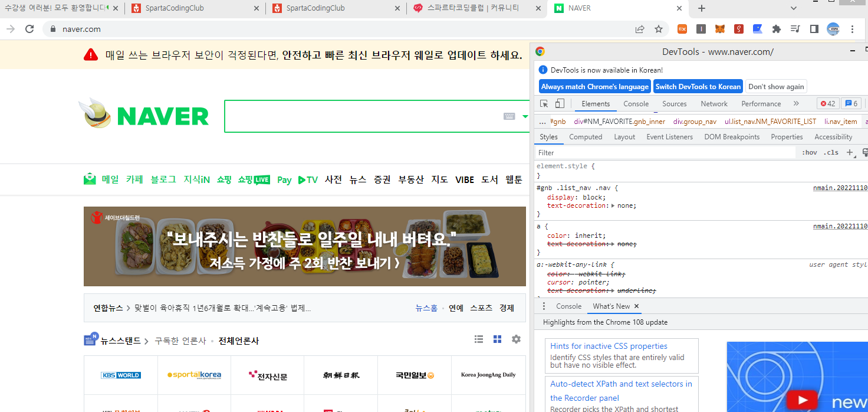Switch to the 스파르타코딩클럽 커뮤니티 browser tab
This screenshot has width=868, height=412.
click(477, 8)
